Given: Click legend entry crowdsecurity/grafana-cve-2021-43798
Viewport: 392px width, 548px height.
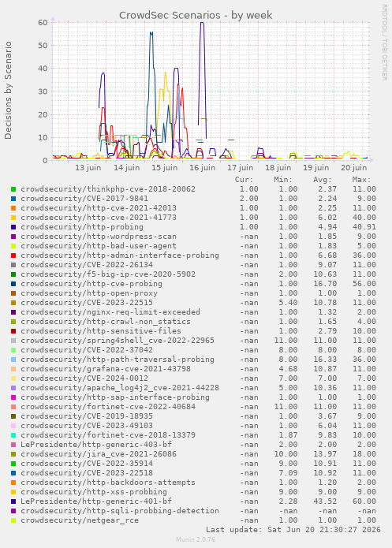Looking at the screenshot, I should [x=106, y=369].
